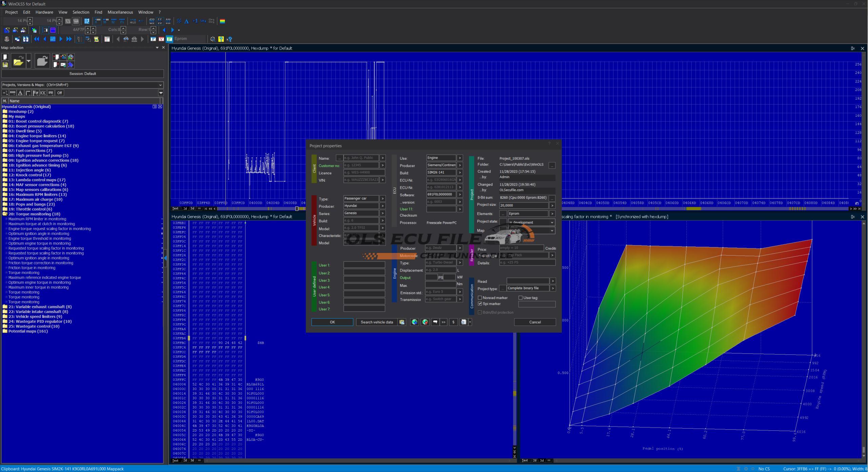Viewport: 868px width, 472px height.
Task: Collapse the Torque monitoring folder
Action: tap(5, 214)
